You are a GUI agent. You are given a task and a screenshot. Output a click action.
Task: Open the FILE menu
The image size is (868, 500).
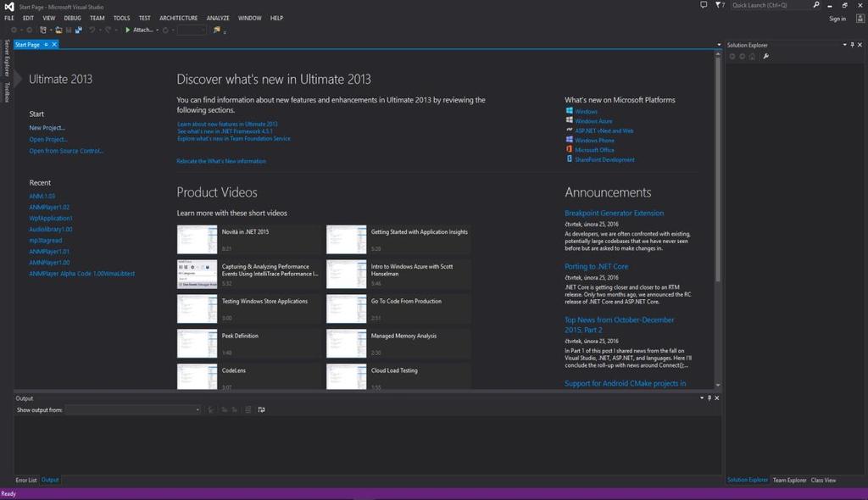tap(9, 18)
